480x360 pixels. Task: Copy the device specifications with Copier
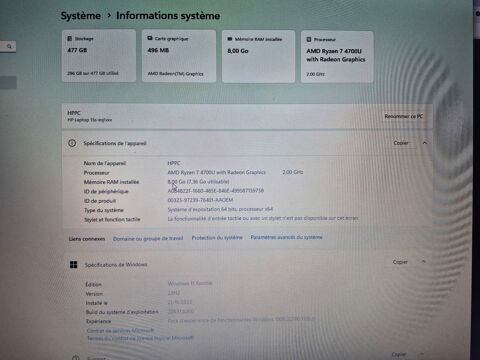point(401,143)
